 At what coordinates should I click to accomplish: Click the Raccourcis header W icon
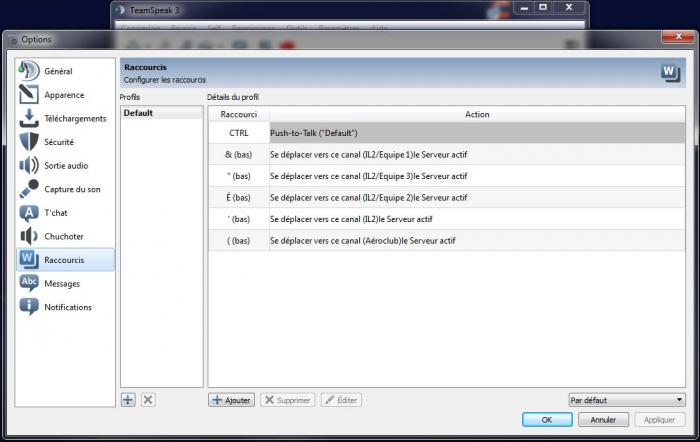tap(671, 73)
